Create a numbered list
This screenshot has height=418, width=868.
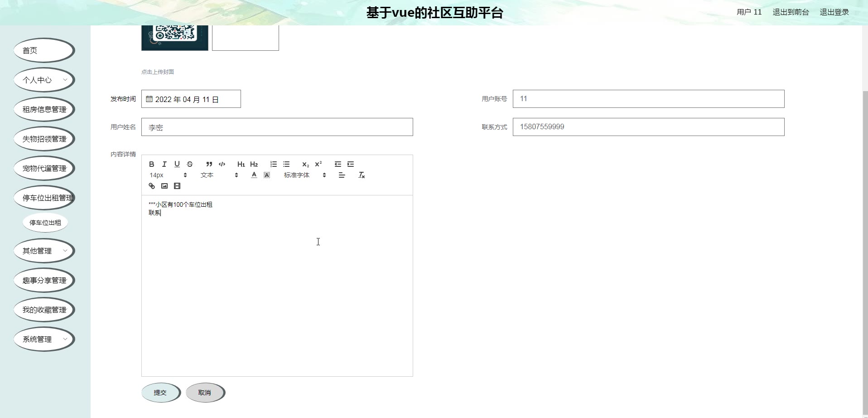tap(273, 164)
